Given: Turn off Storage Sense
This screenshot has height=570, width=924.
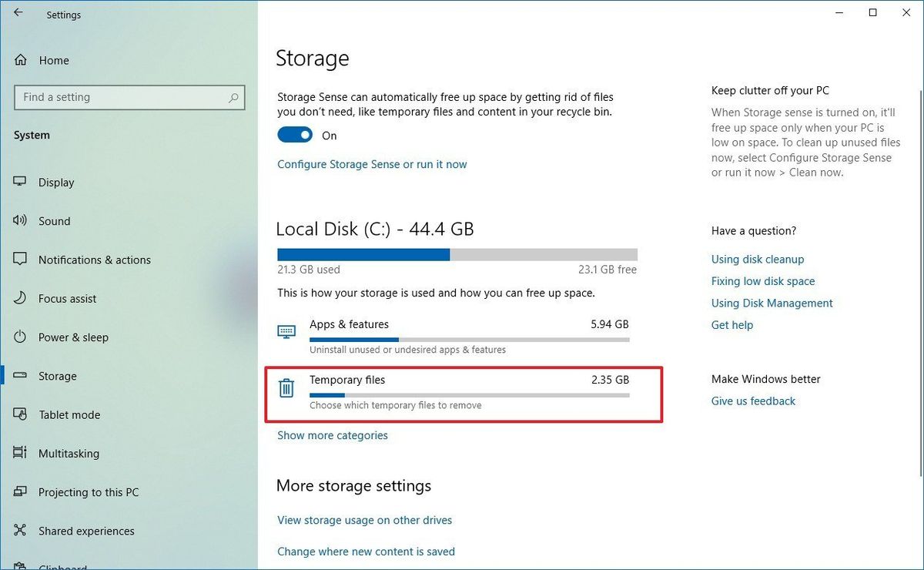Looking at the screenshot, I should pyautogui.click(x=294, y=134).
